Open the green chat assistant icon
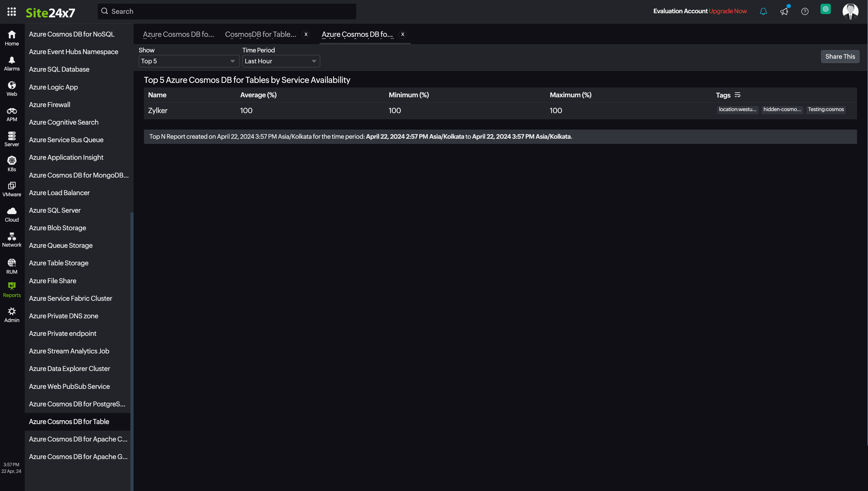 click(x=825, y=9)
